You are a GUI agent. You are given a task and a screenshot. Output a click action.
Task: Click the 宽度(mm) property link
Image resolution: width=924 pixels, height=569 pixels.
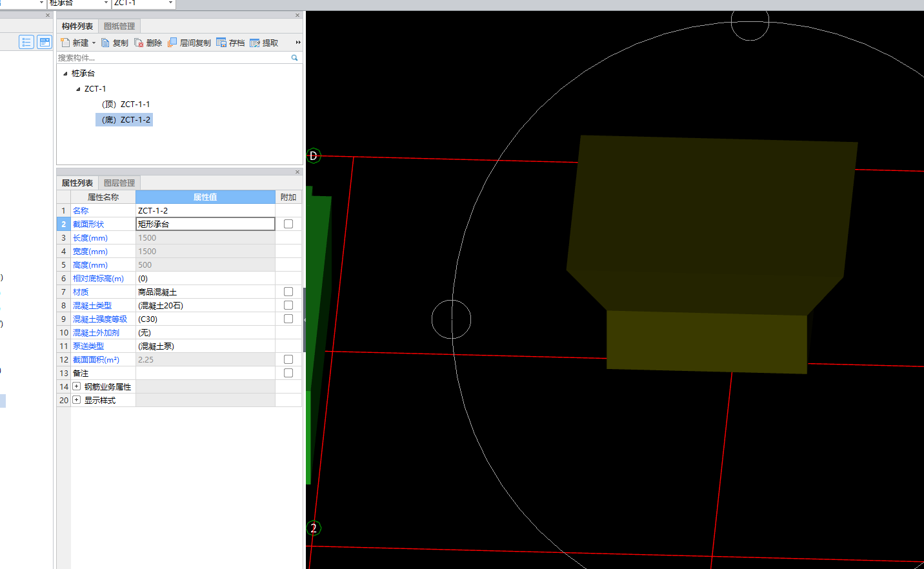pyautogui.click(x=90, y=252)
